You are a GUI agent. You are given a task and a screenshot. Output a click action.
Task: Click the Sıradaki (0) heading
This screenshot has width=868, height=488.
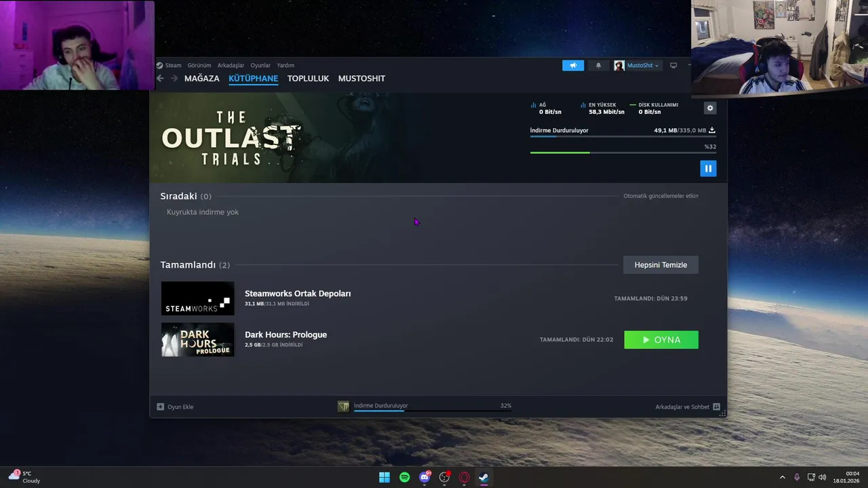pos(186,196)
